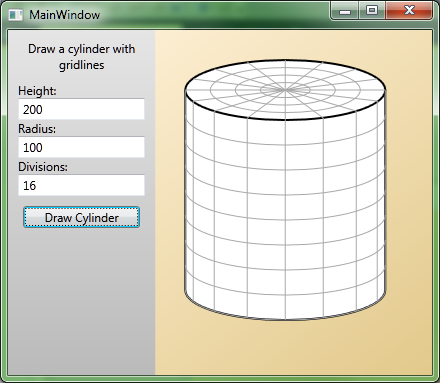The width and height of the screenshot is (440, 383).
Task: Activate the Divisions input field
Action: (x=81, y=185)
